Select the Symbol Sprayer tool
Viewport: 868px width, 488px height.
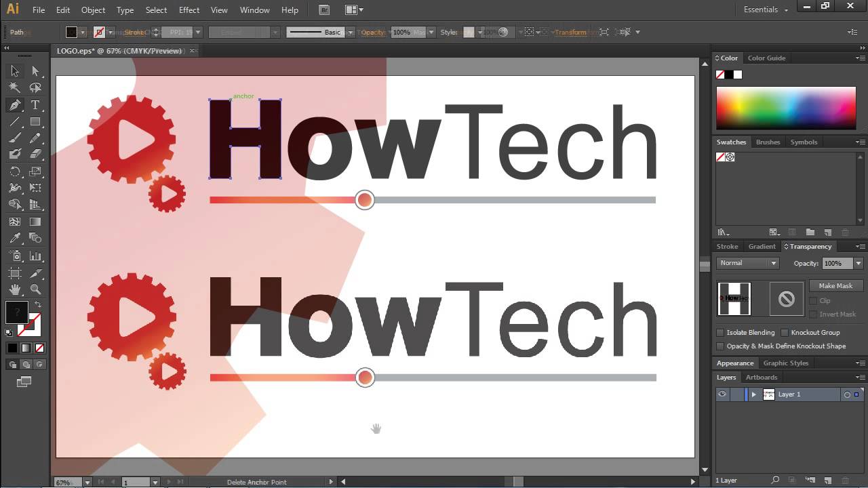click(x=15, y=256)
